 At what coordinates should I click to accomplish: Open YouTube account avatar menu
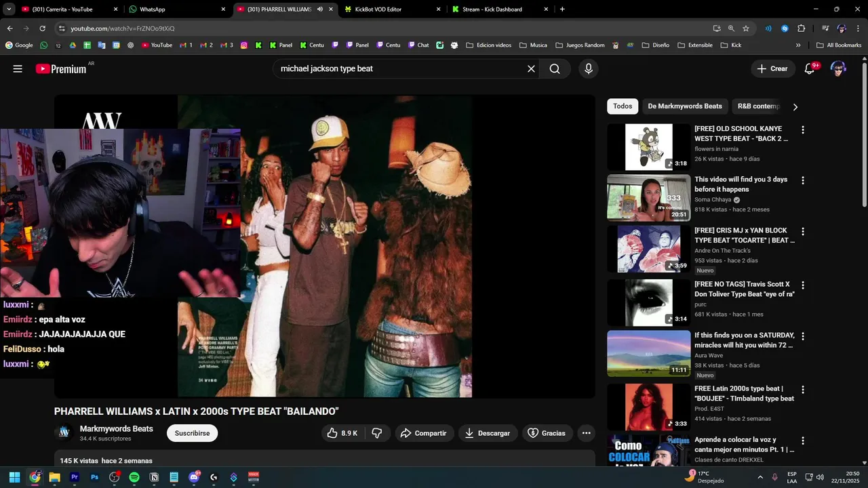coord(838,68)
